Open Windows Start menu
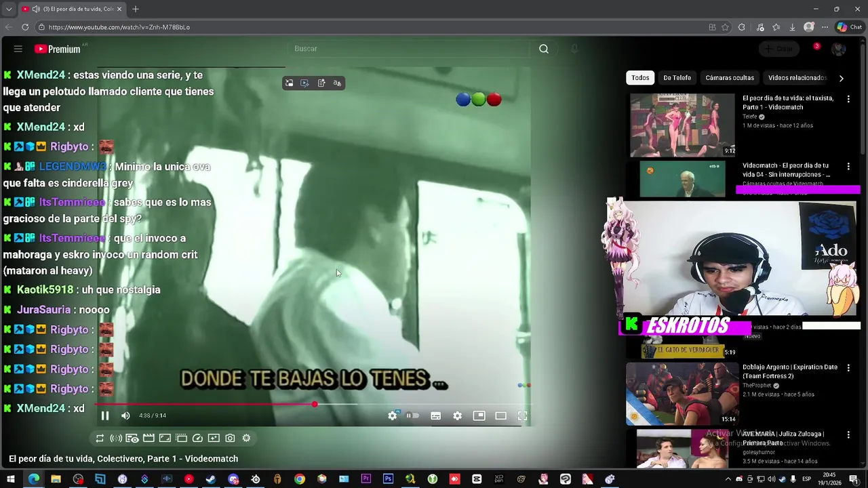This screenshot has height=488, width=868. coord(11,479)
